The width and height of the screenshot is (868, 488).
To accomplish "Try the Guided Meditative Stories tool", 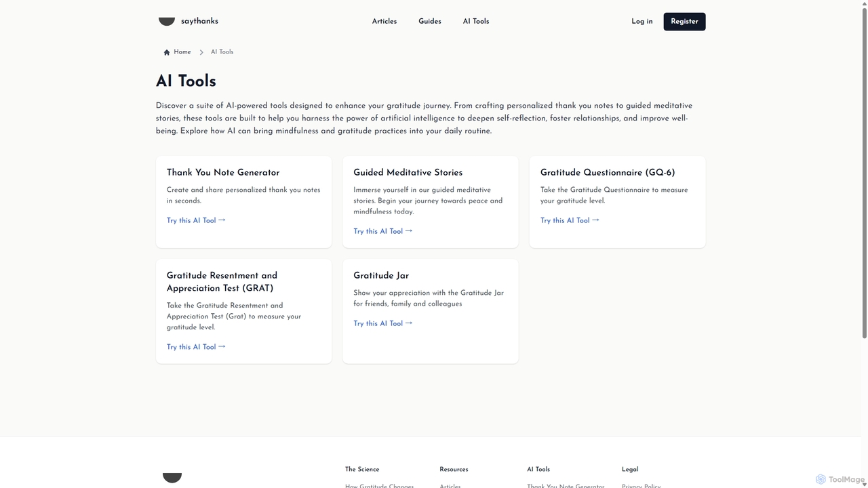I will tap(383, 231).
